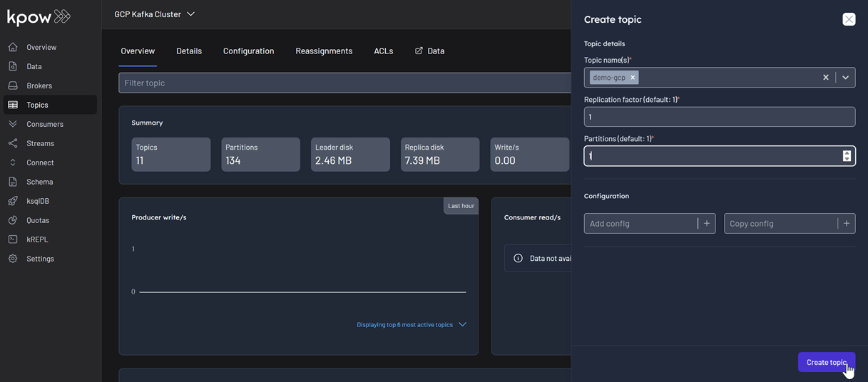Click the Create topic button
This screenshot has height=382, width=868.
826,362
